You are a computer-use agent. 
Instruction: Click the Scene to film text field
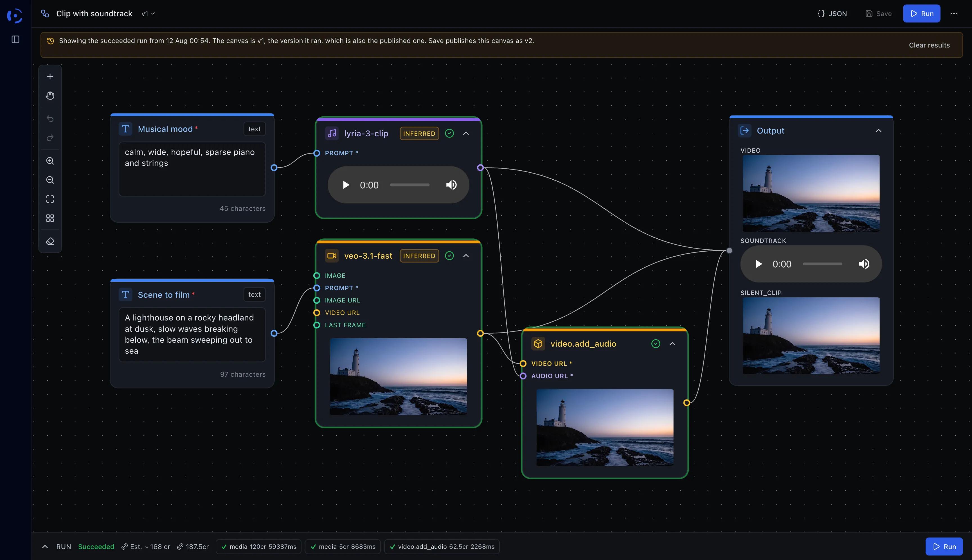192,334
